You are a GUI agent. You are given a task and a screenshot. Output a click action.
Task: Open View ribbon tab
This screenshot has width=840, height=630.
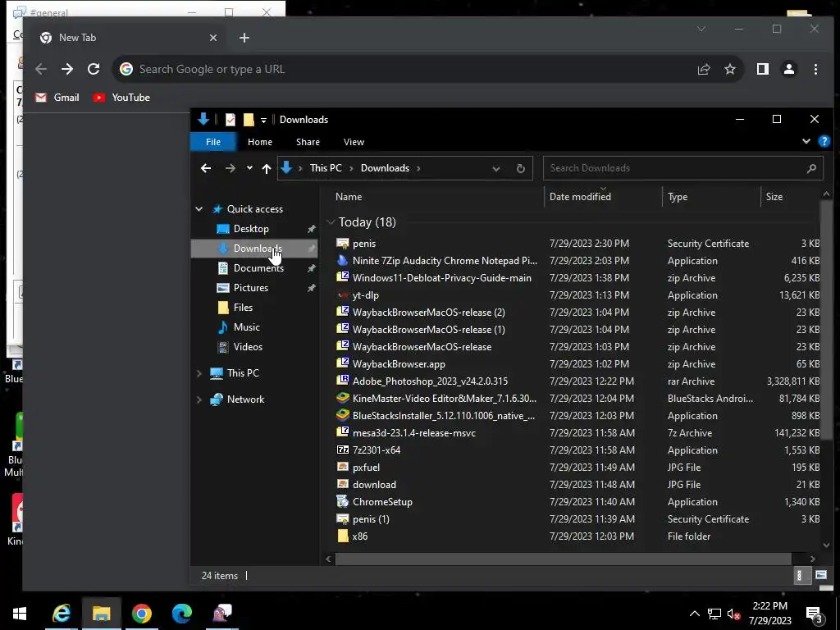click(354, 142)
